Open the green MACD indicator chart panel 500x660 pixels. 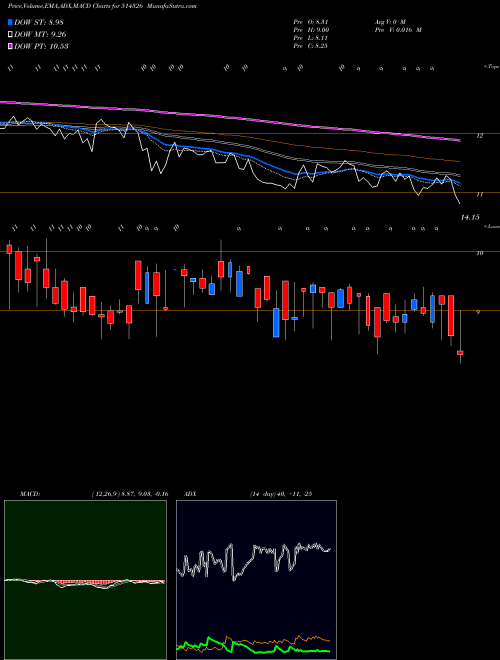point(85,580)
